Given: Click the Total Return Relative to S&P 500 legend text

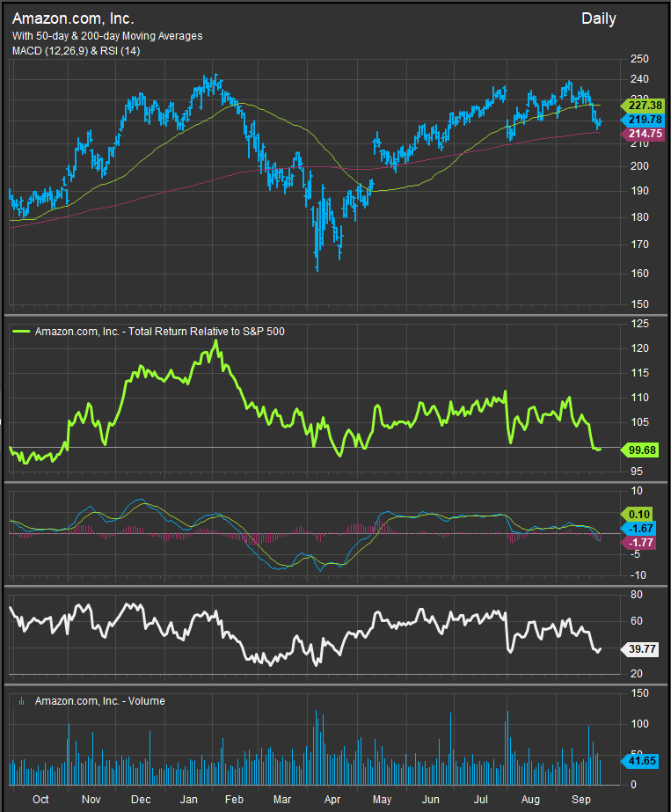Looking at the screenshot, I should pos(159,332).
